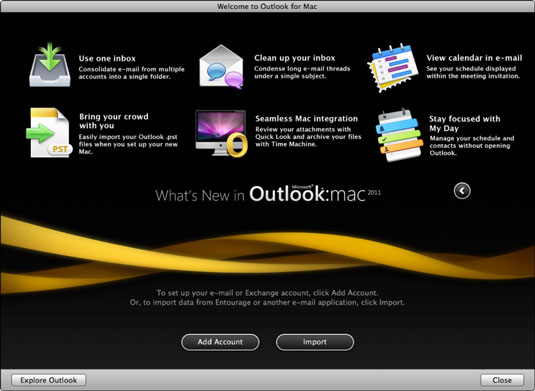
Task: Select 'Bring your crowd with you' heading
Action: (x=114, y=121)
